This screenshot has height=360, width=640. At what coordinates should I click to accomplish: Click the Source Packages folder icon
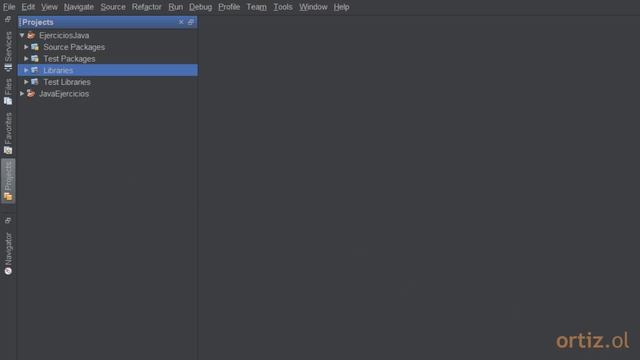point(35,47)
